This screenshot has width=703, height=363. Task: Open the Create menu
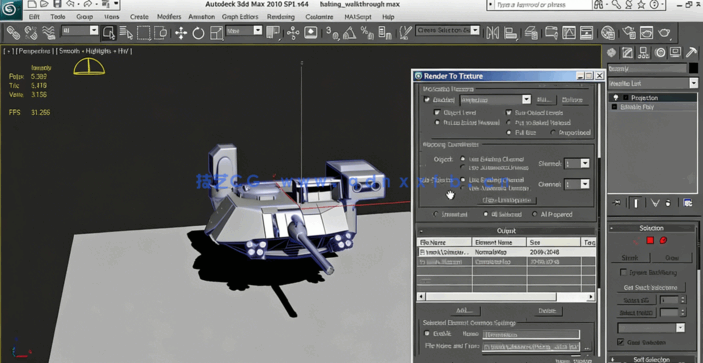[x=139, y=17]
